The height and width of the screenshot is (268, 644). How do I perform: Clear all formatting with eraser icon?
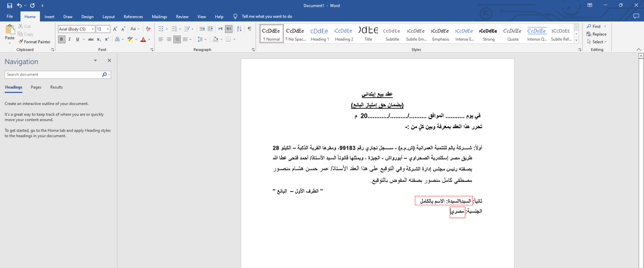coord(148,29)
